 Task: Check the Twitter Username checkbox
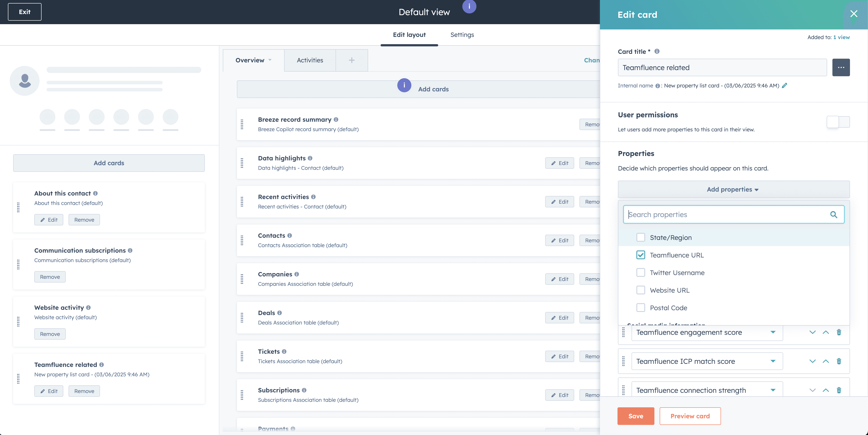click(x=641, y=273)
